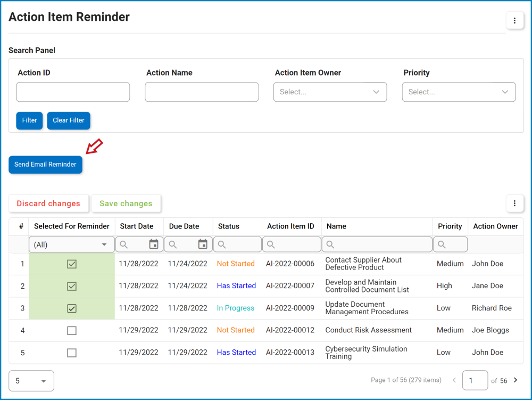Viewport: 532px width, 400px height.
Task: Enable the reminder checkbox for Conduct Risk Assessment
Action: coord(71,330)
